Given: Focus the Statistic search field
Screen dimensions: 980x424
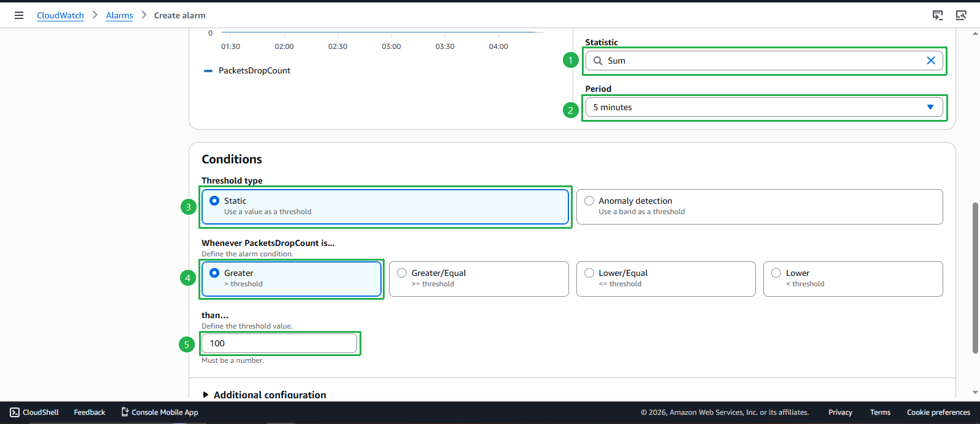Looking at the screenshot, I should click(x=764, y=61).
